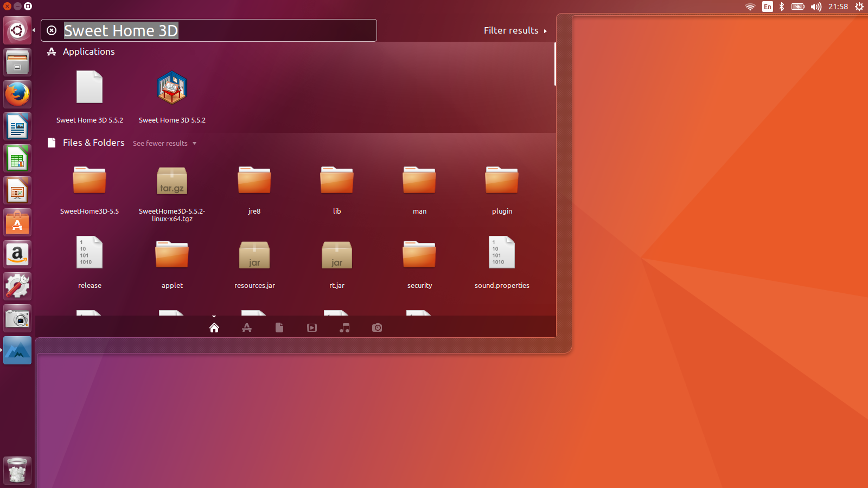Screen dimensions: 868x488
Task: Open the Wi-Fi network indicator
Action: point(750,7)
